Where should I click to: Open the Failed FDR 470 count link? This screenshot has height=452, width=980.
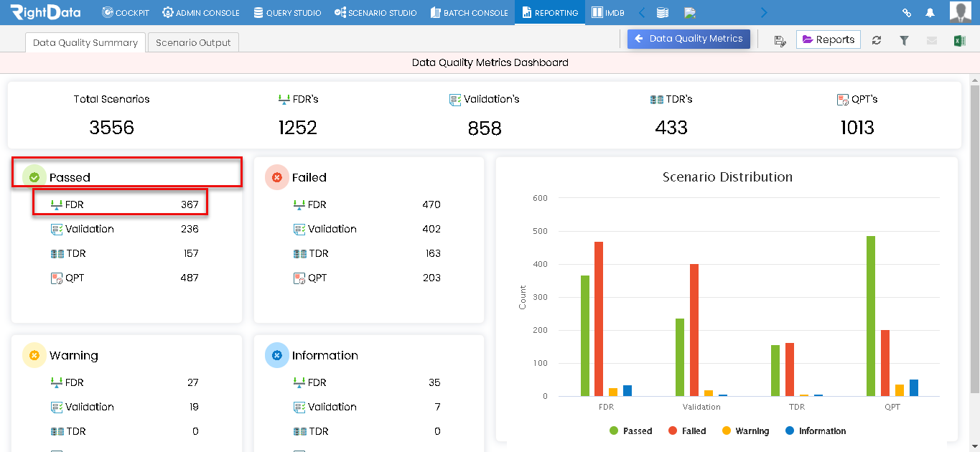pos(431,204)
